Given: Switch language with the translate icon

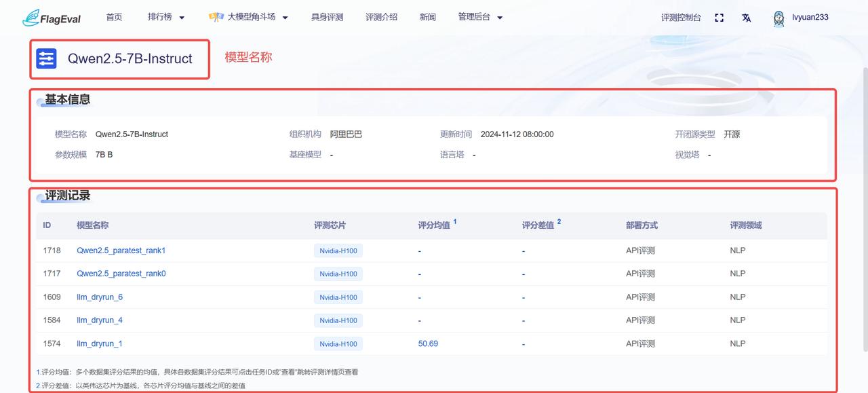Looking at the screenshot, I should [747, 18].
